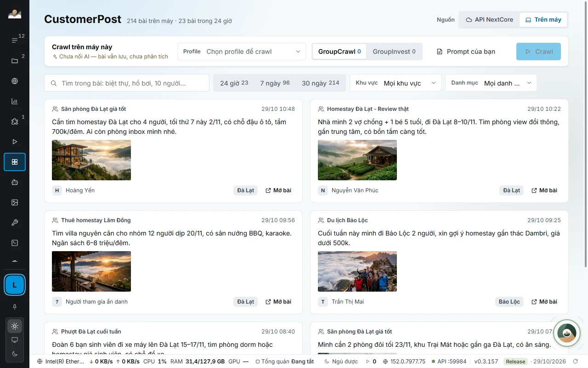Screen dimensions: 588x368
Task: Open Nguyễn Văn Phúc's post with Mở bài
Action: point(544,190)
